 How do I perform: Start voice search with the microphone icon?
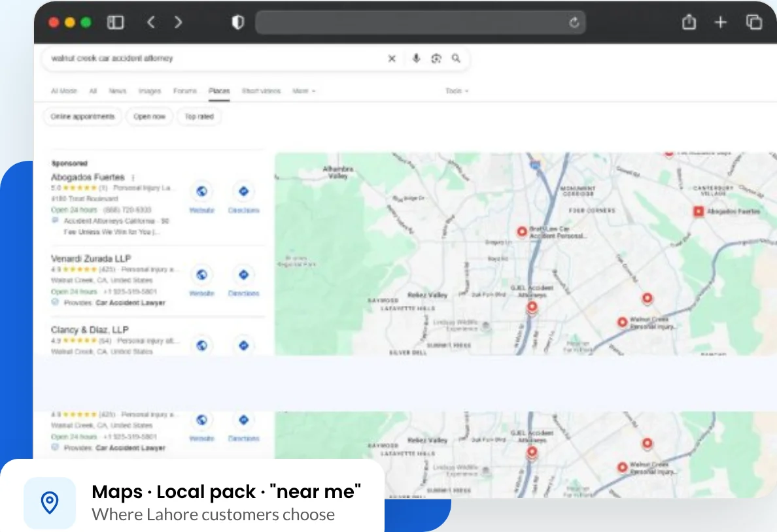(416, 58)
